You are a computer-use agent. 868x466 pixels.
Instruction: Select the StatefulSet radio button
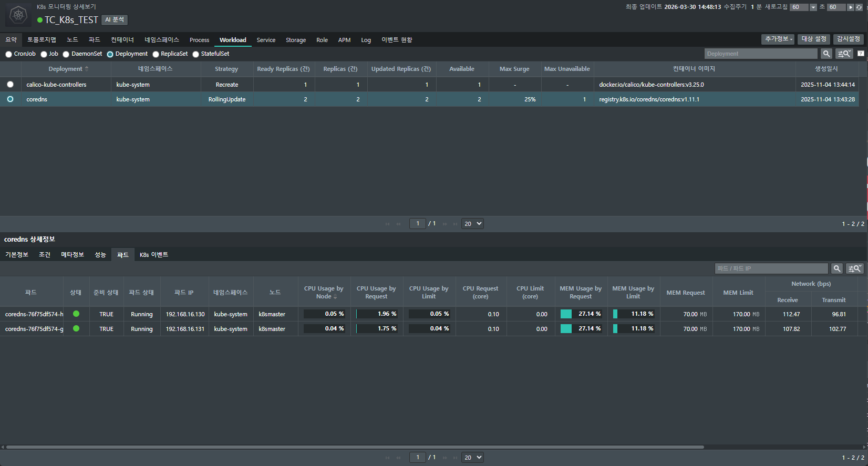pos(196,54)
